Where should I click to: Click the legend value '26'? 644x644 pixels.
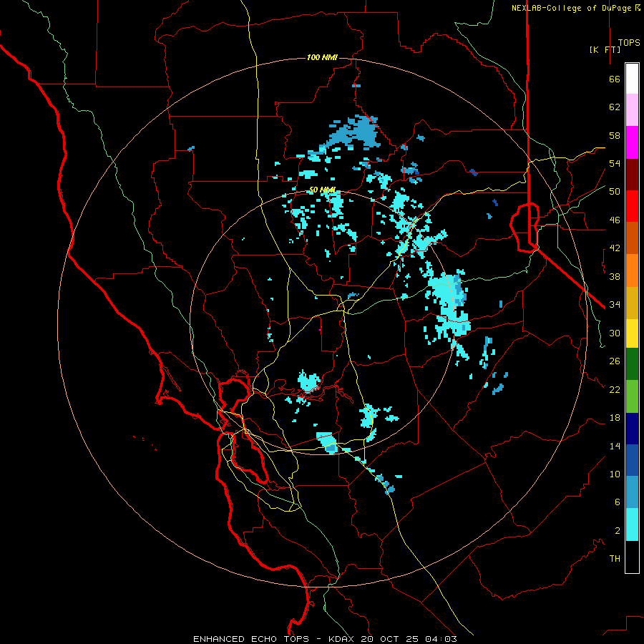(x=615, y=361)
